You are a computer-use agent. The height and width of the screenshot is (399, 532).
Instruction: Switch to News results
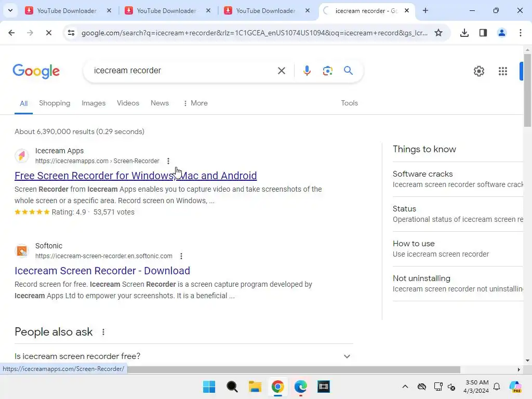pyautogui.click(x=159, y=103)
